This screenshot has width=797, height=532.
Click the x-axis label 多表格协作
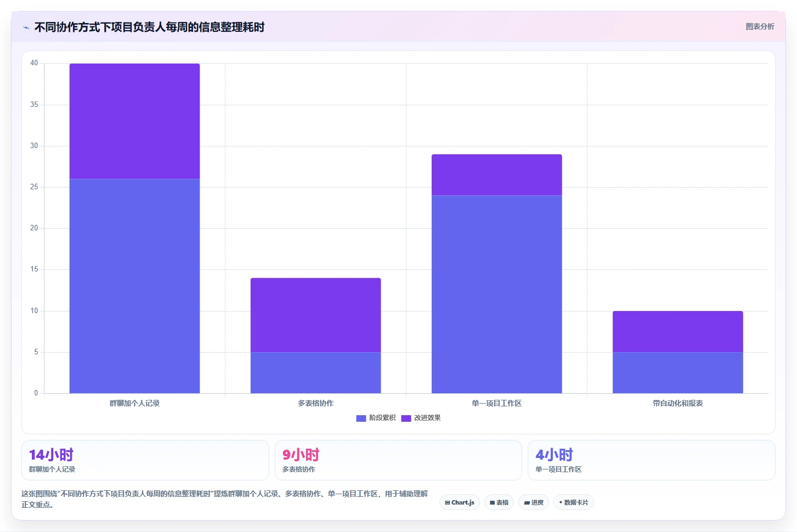(316, 403)
